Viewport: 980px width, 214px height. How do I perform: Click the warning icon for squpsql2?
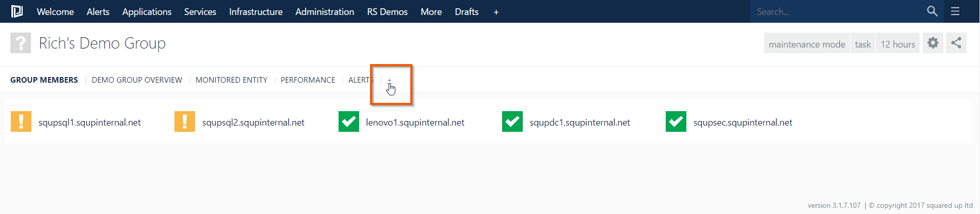pyautogui.click(x=185, y=122)
